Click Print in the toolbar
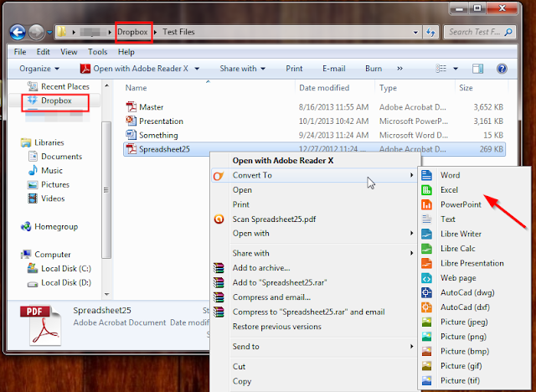 [294, 69]
